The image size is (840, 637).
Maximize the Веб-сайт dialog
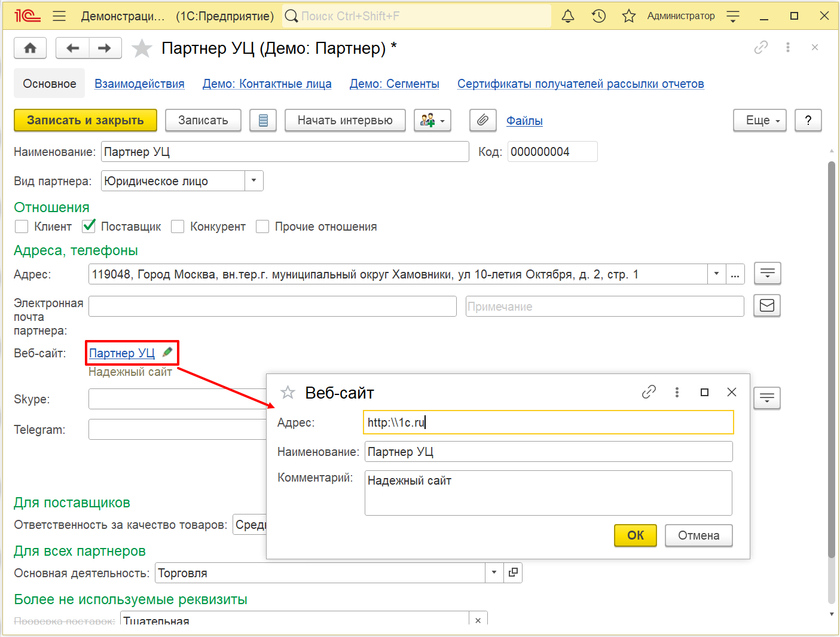point(704,392)
